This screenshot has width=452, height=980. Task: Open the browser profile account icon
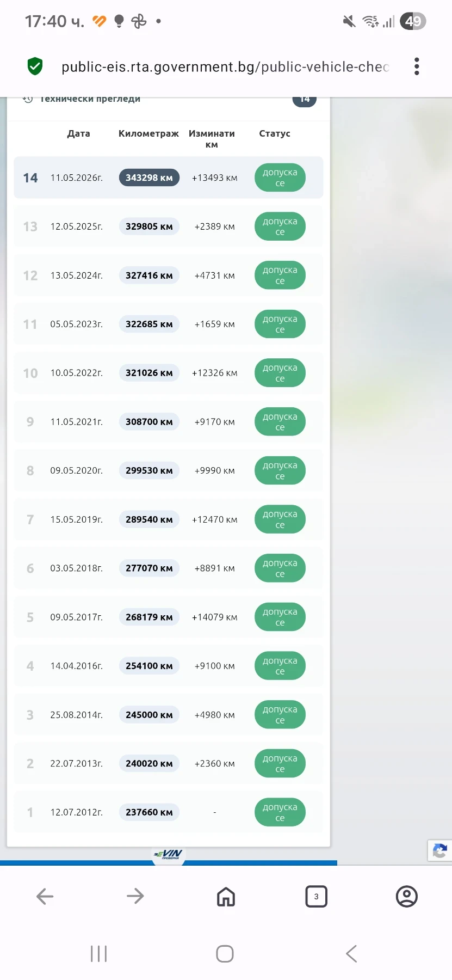(x=406, y=896)
